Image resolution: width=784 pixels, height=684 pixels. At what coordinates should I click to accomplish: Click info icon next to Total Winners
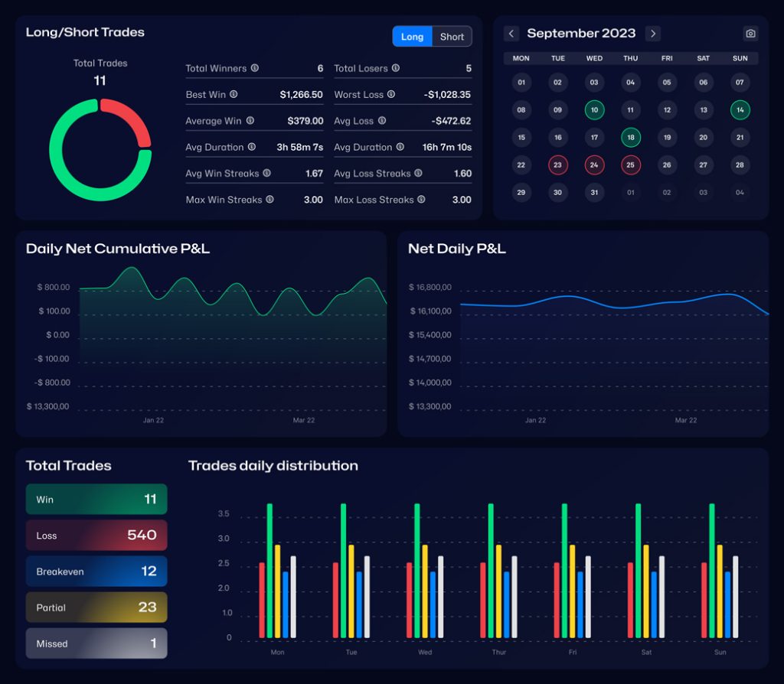[x=255, y=68]
